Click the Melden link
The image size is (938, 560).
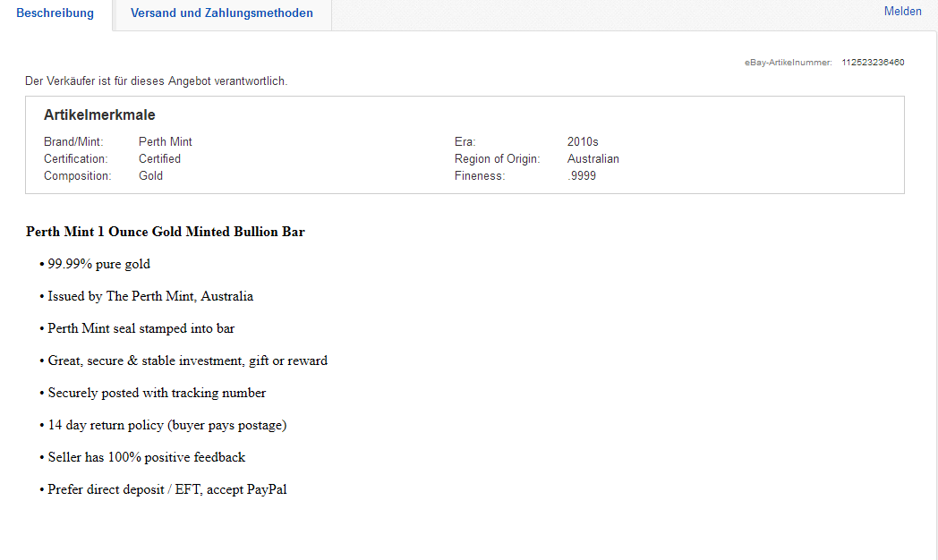coord(903,12)
